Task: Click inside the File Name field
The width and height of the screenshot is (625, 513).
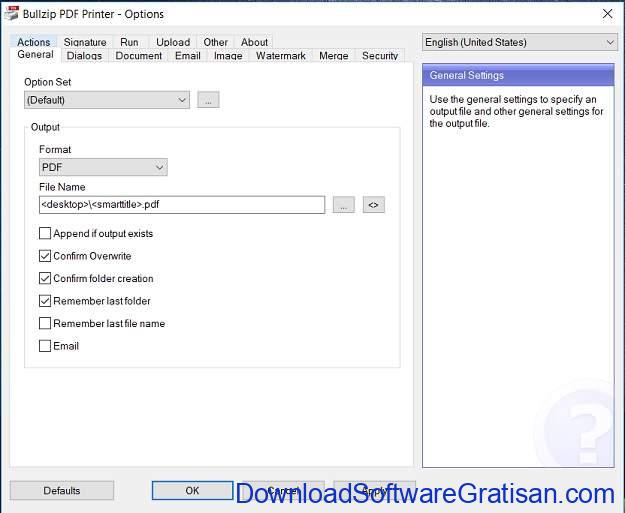Action: click(x=182, y=205)
